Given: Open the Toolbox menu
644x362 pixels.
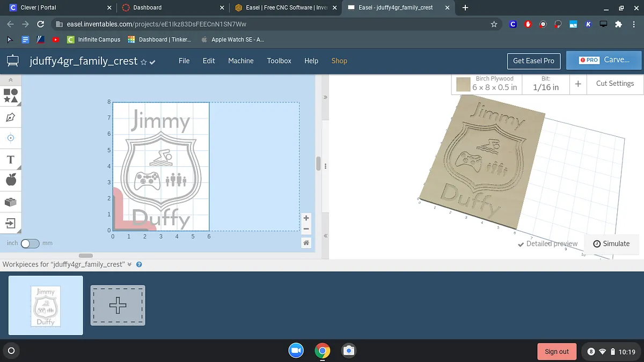Looking at the screenshot, I should click(279, 61).
